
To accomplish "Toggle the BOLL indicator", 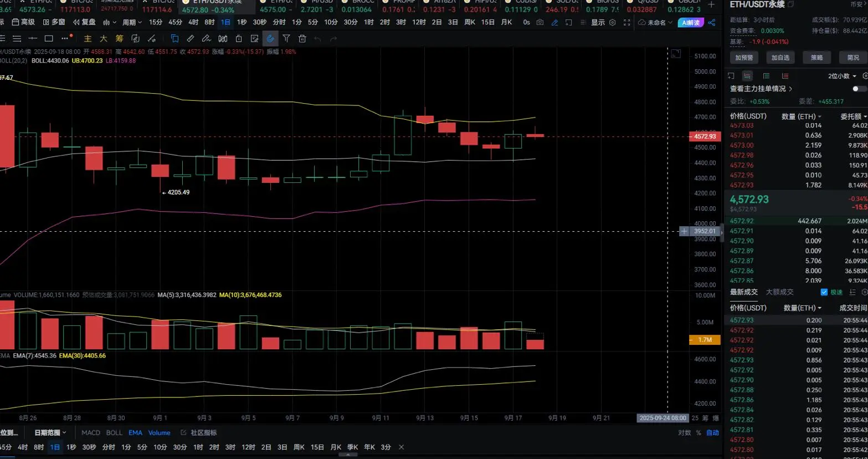I will click(114, 433).
